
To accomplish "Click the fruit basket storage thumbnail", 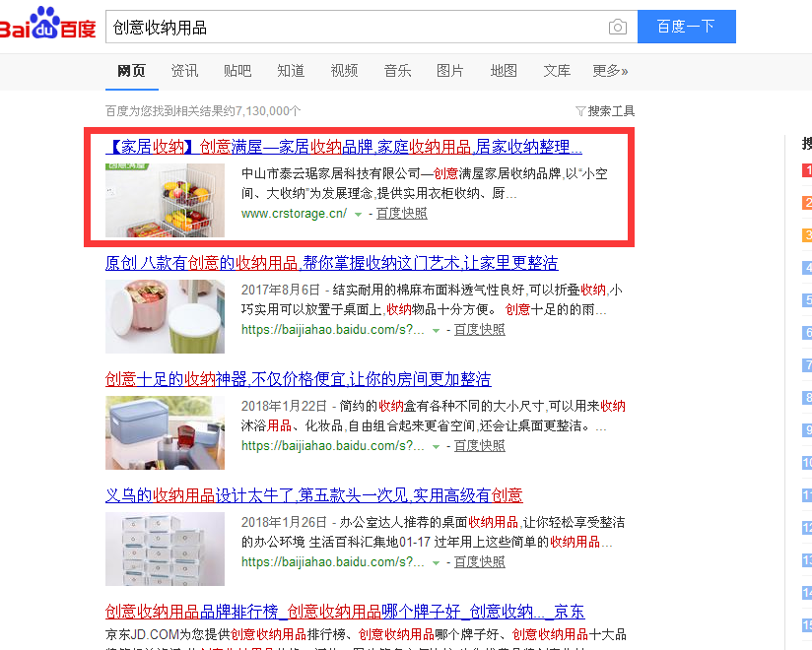I will pyautogui.click(x=165, y=200).
